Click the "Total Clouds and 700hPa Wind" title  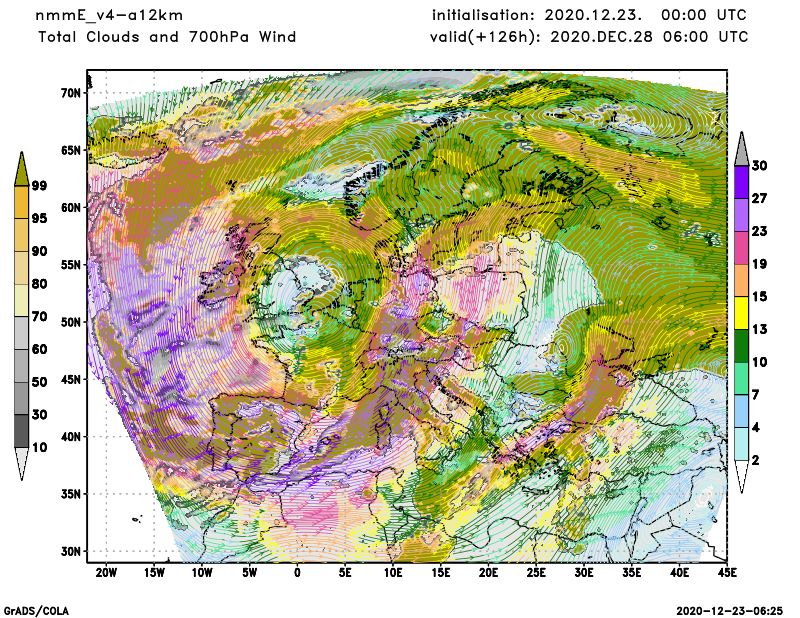tap(167, 37)
